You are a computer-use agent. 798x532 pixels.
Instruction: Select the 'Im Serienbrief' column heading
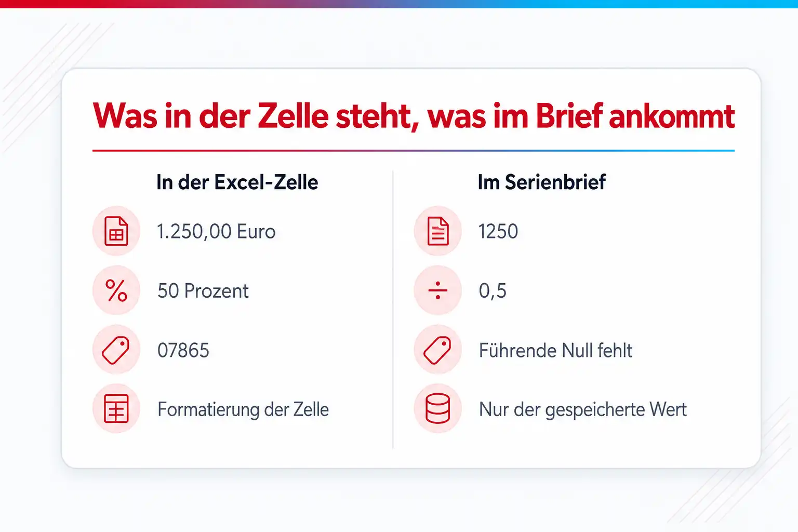tap(541, 182)
